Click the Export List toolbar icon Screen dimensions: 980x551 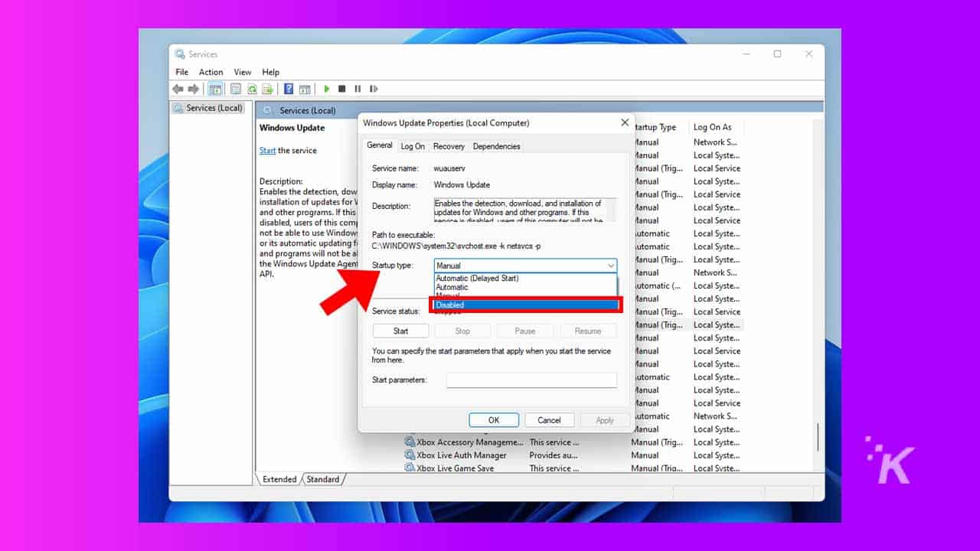[x=267, y=89]
